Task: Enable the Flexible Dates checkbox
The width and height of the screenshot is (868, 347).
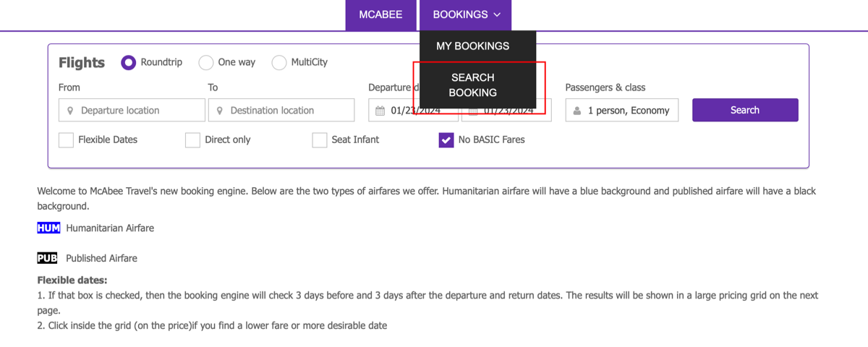Action: pos(66,140)
